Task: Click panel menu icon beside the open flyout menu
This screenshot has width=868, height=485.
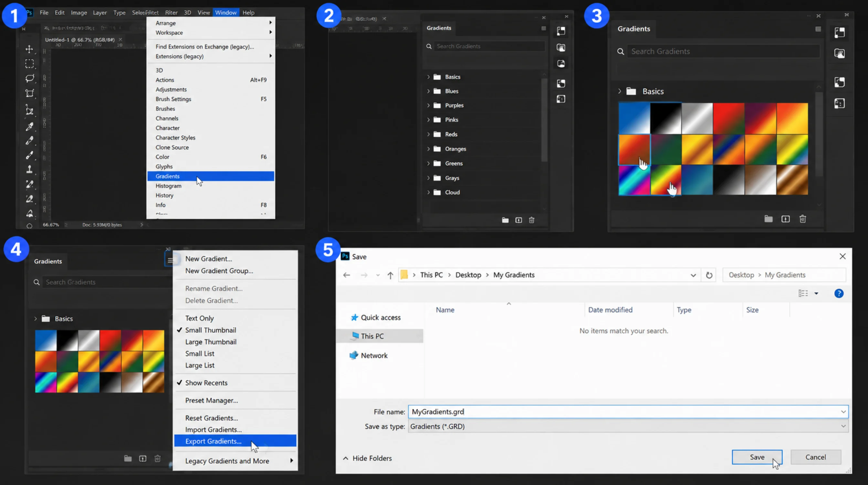Action: [170, 260]
